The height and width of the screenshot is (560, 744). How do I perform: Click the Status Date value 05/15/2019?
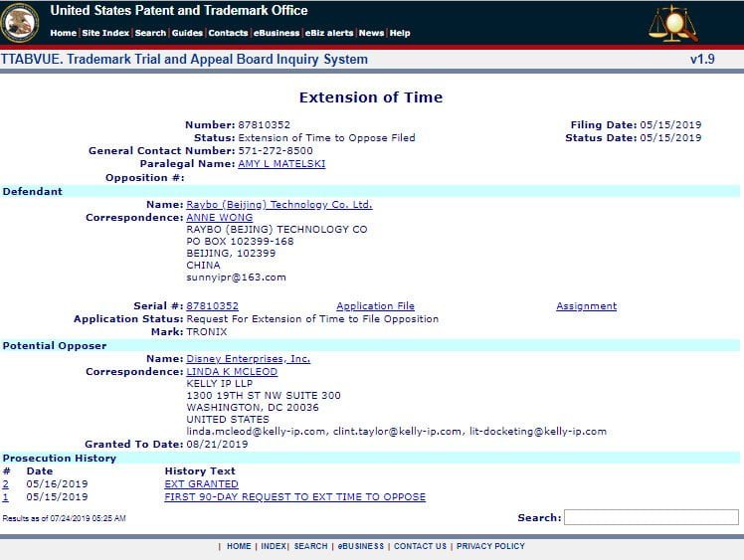click(670, 137)
